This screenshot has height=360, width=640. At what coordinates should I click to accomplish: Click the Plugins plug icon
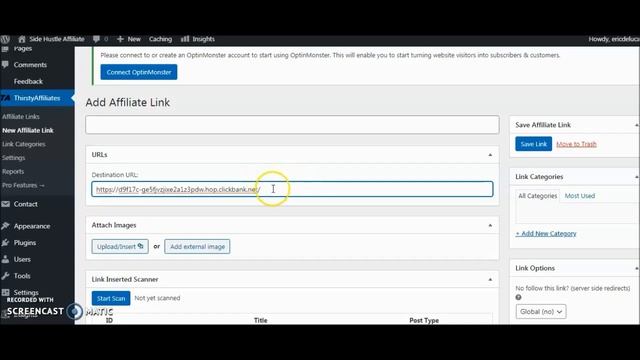pos(5,242)
